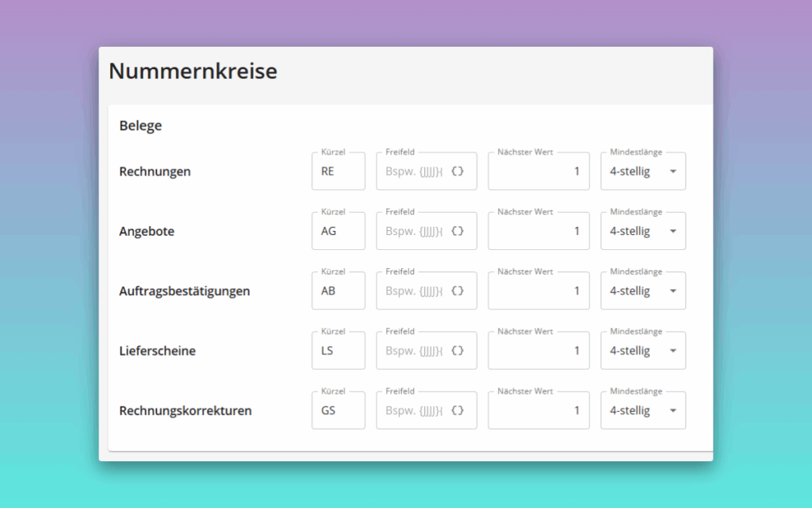The height and width of the screenshot is (508, 812).
Task: Expand the Lieferscheine Mindestlänge dropdown
Action: click(x=642, y=351)
